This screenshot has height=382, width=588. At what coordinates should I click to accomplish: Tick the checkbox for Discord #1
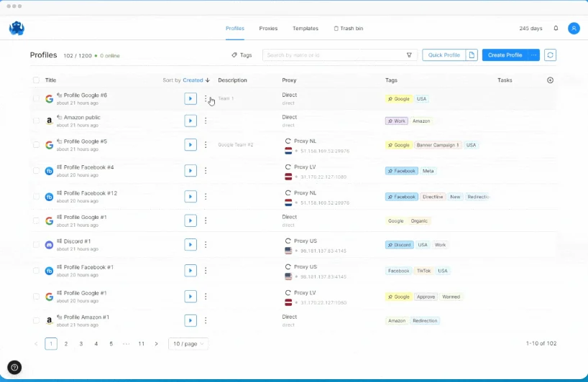(36, 245)
